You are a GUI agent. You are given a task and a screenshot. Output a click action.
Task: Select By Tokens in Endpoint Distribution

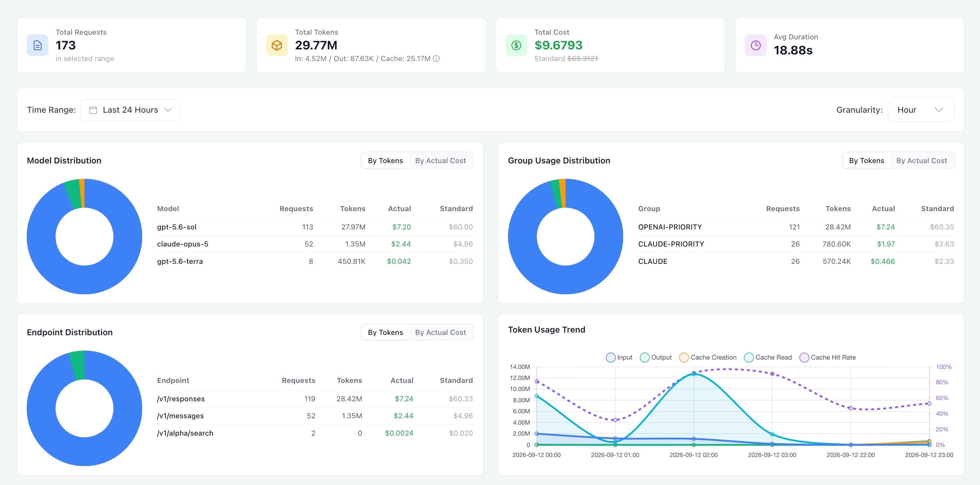click(x=385, y=333)
